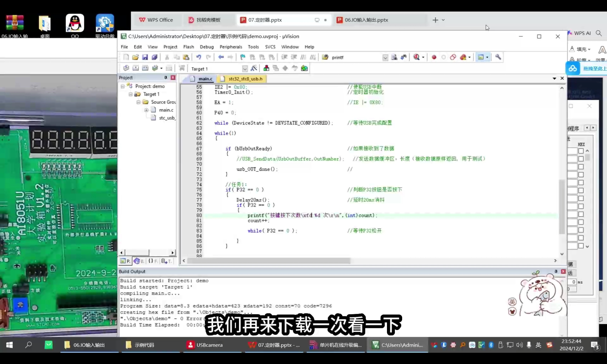Screen dimensions: 607x364
Task: Tick the fourth checkbox under the HEX column
Action: [x=581, y=175]
